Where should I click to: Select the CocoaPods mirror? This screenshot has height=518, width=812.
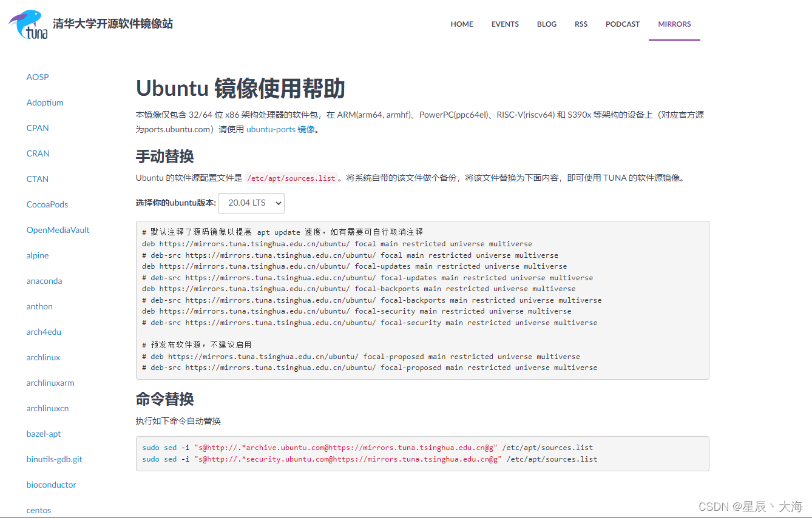click(47, 204)
